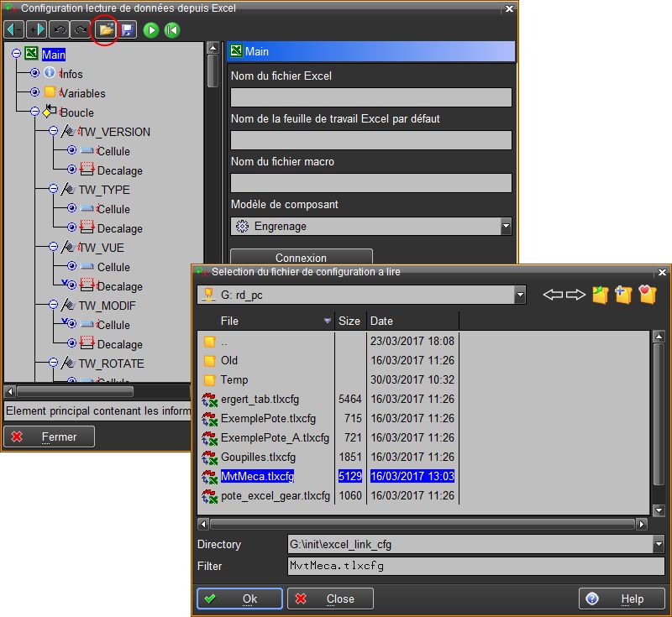The width and height of the screenshot is (672, 617).
Task: Open the Modèle de composant dropdown
Action: pyautogui.click(x=505, y=226)
